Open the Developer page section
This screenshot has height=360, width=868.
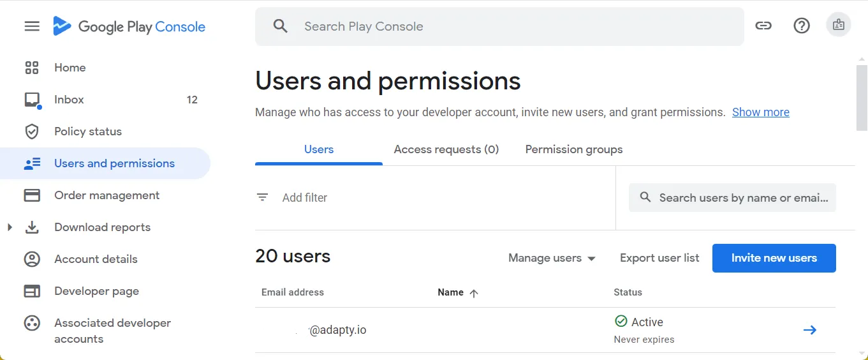(x=96, y=291)
